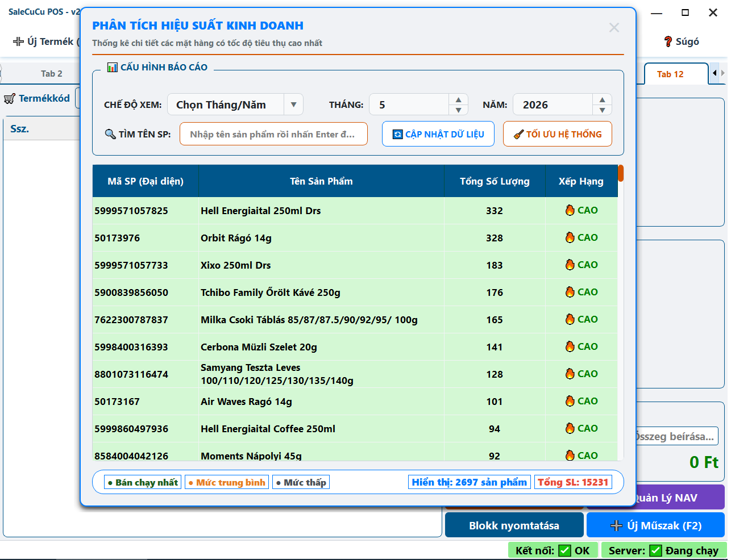The image size is (731, 560).
Task: Click the Xếp Hạng column header
Action: click(581, 181)
